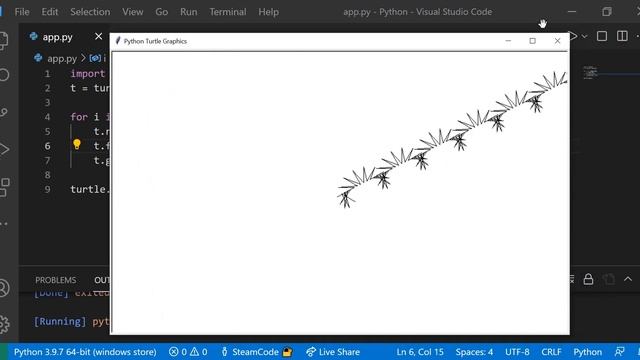Open the Help menu
Image resolution: width=640 pixels, height=360 pixels.
coord(268,12)
